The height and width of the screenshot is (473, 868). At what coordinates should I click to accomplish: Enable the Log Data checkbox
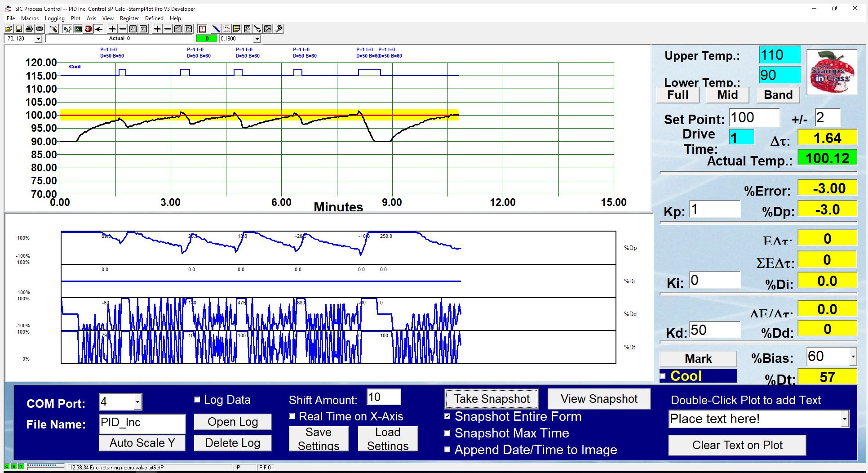(x=197, y=400)
